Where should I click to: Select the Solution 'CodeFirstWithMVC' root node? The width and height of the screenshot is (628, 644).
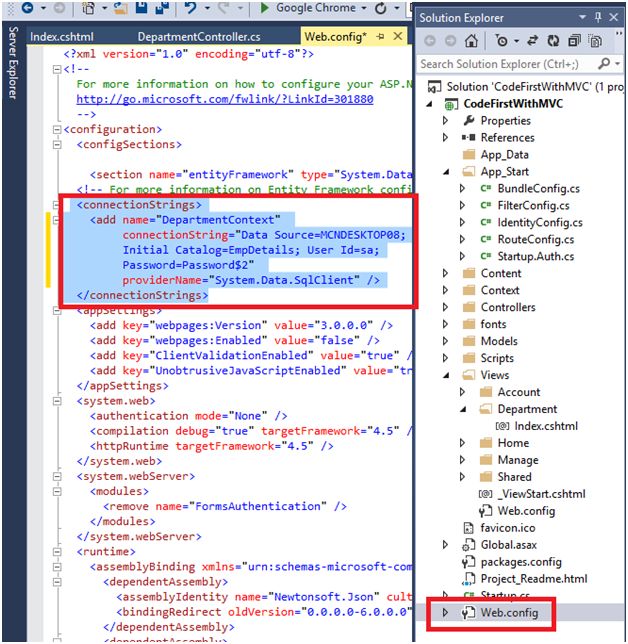pyautogui.click(x=535, y=87)
